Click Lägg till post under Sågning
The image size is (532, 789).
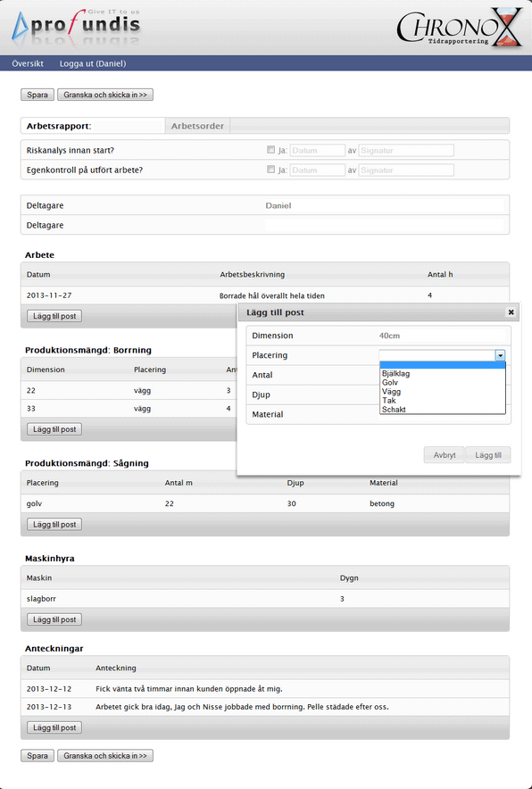click(54, 524)
